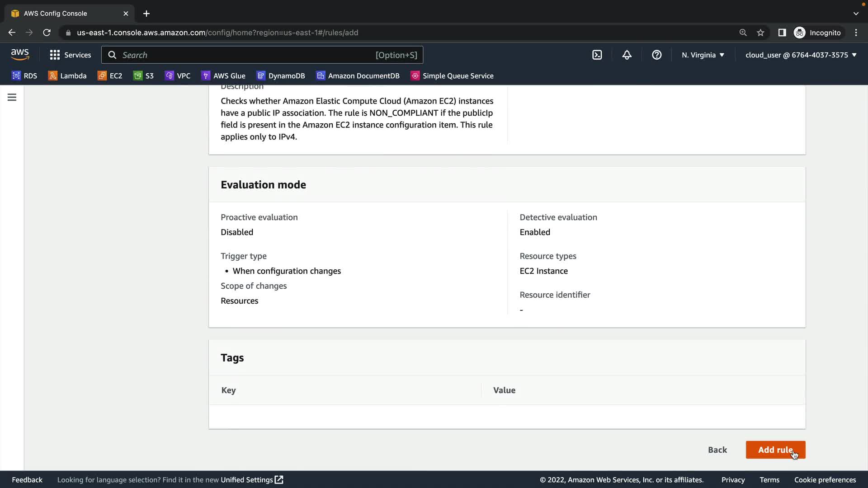Open the RDS service shortcut
868x488 pixels.
click(24, 76)
